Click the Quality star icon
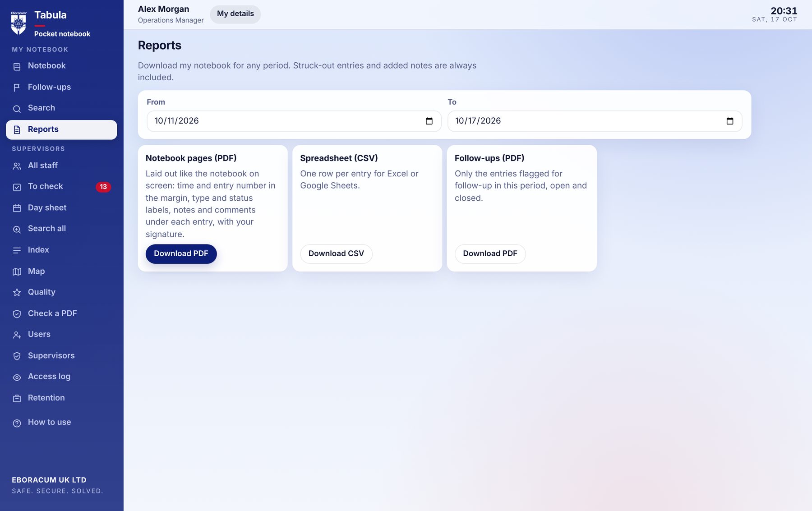812x511 pixels. pyautogui.click(x=17, y=293)
